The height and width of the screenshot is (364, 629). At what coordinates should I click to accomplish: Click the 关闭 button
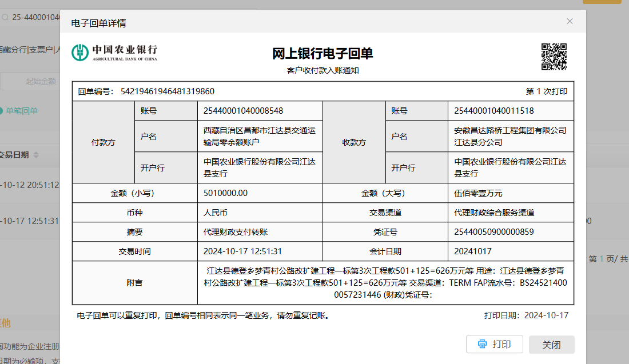click(551, 345)
